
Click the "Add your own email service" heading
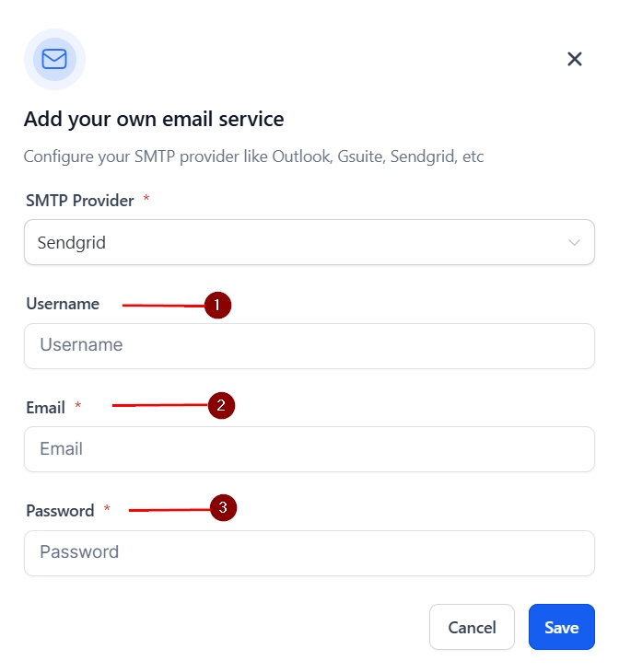click(x=154, y=119)
